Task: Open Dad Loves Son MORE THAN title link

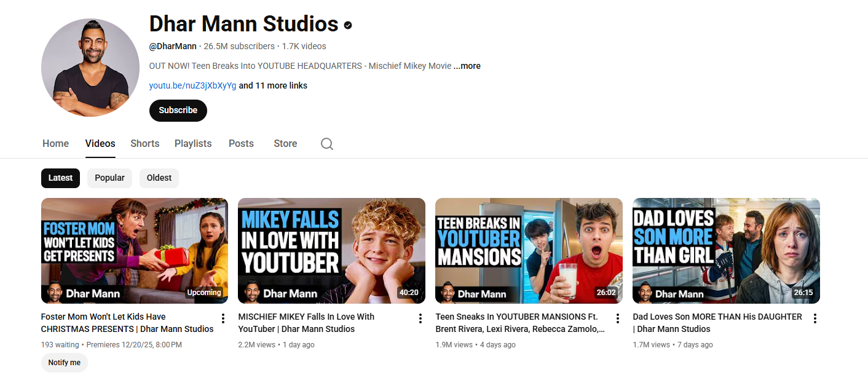Action: point(717,323)
